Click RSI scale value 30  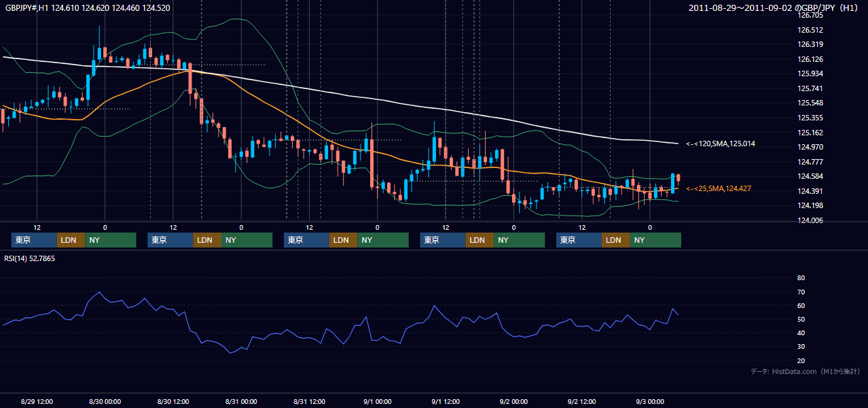coord(801,346)
